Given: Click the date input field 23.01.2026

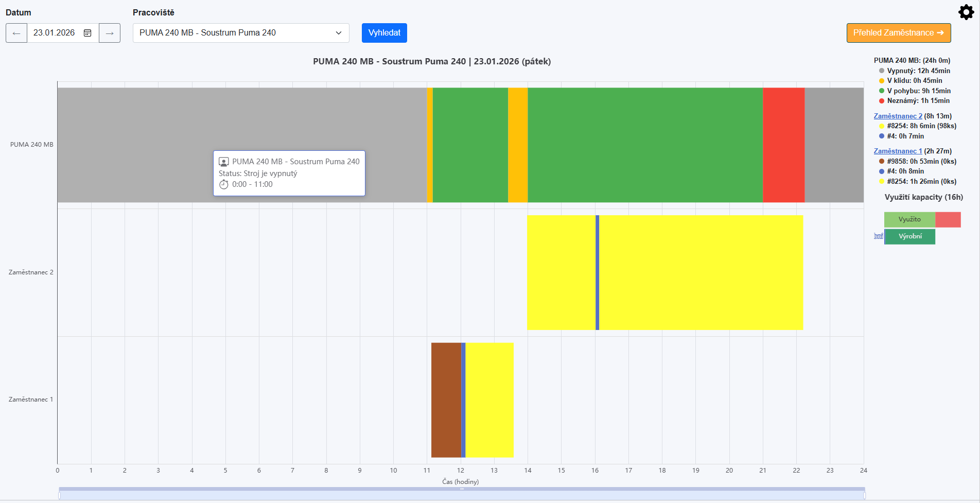Looking at the screenshot, I should (54, 33).
